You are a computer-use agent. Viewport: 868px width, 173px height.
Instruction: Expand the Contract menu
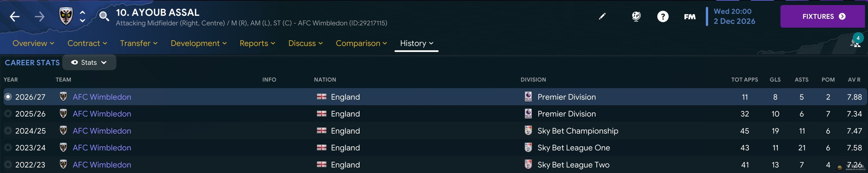[x=87, y=43]
